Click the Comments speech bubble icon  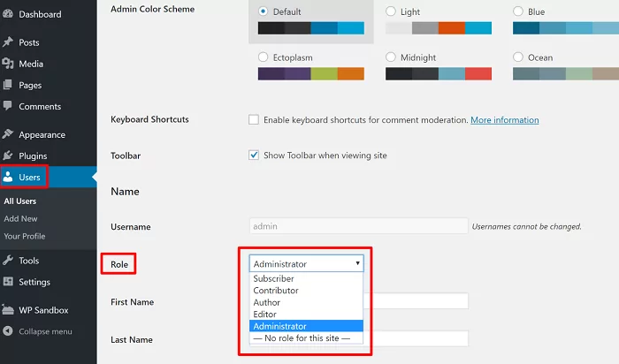pyautogui.click(x=7, y=106)
